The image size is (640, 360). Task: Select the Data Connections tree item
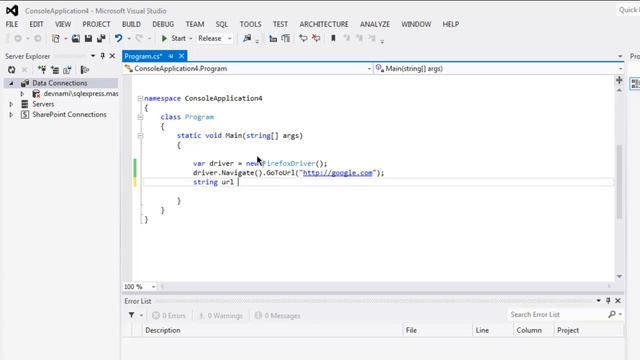pyautogui.click(x=60, y=83)
